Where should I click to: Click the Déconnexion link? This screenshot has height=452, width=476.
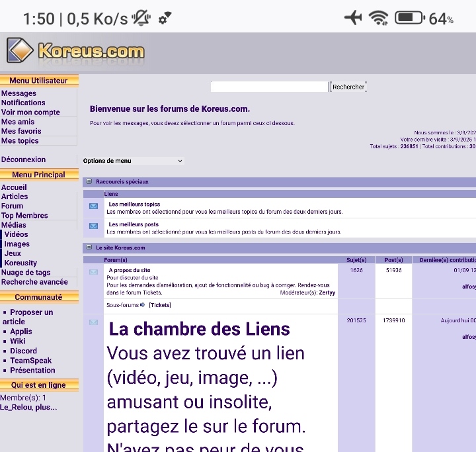pos(23,159)
